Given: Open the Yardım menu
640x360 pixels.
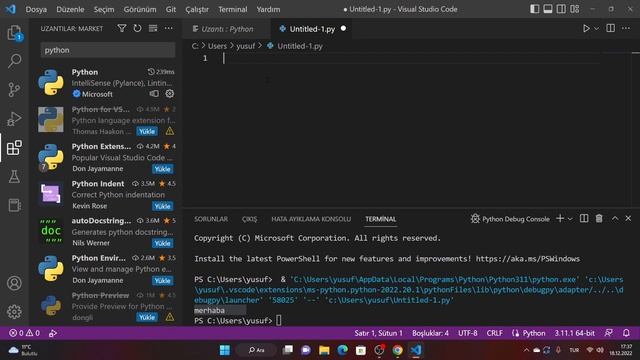Looking at the screenshot, I should click(268, 9).
